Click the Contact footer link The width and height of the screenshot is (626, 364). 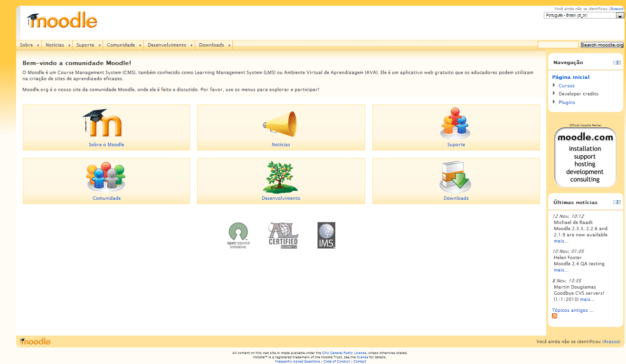click(360, 362)
